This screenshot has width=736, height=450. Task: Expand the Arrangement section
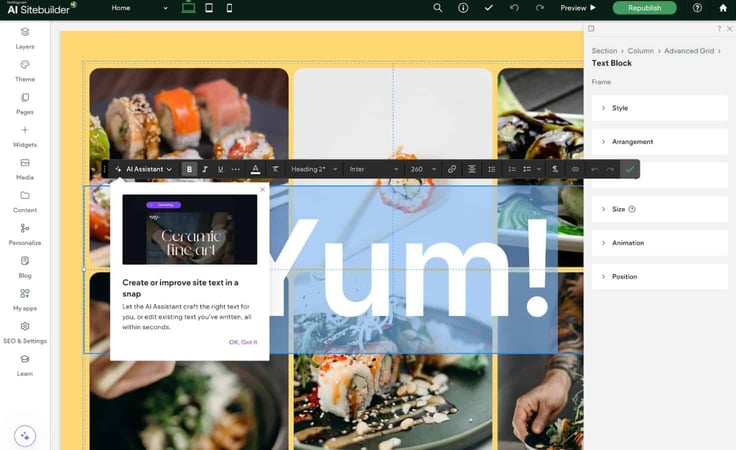[x=659, y=142]
